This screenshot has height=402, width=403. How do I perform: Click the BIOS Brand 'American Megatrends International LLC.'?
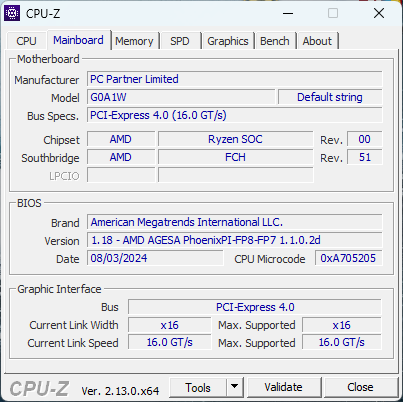(235, 222)
